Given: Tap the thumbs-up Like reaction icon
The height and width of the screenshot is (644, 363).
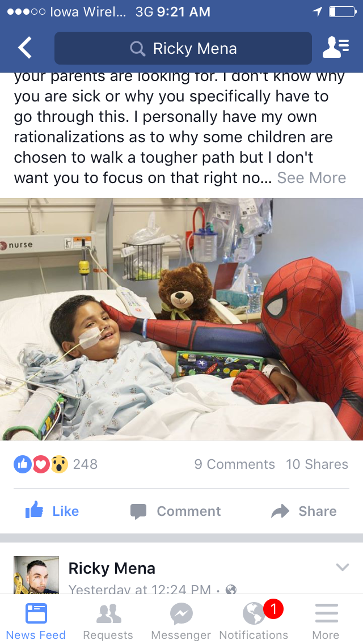Looking at the screenshot, I should coord(23,464).
